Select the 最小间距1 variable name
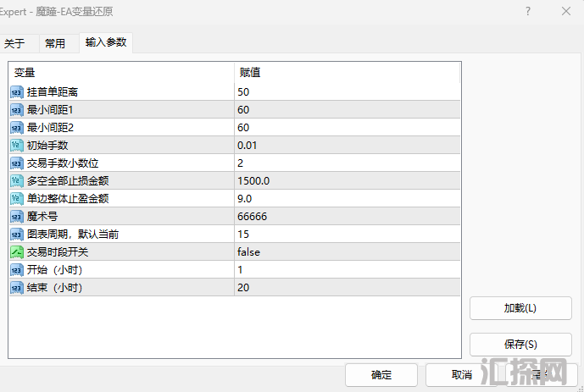The height and width of the screenshot is (392, 584). click(50, 110)
